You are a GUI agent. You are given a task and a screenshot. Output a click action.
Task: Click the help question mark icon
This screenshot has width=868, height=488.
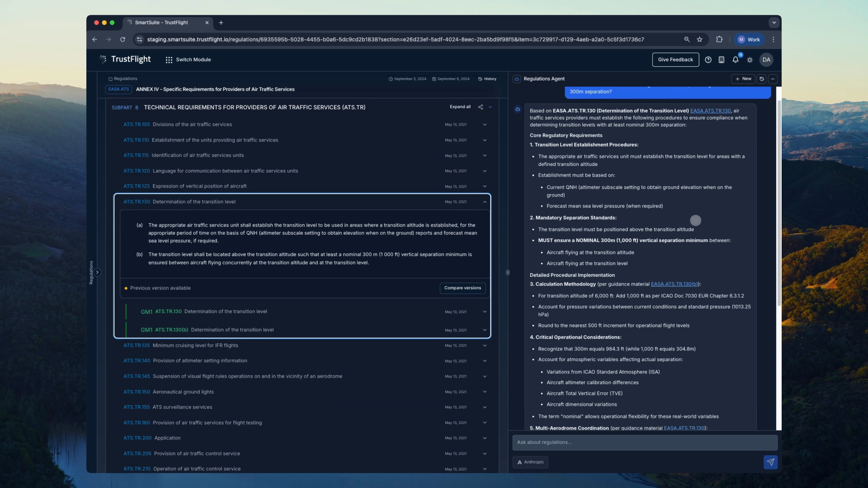click(x=708, y=60)
